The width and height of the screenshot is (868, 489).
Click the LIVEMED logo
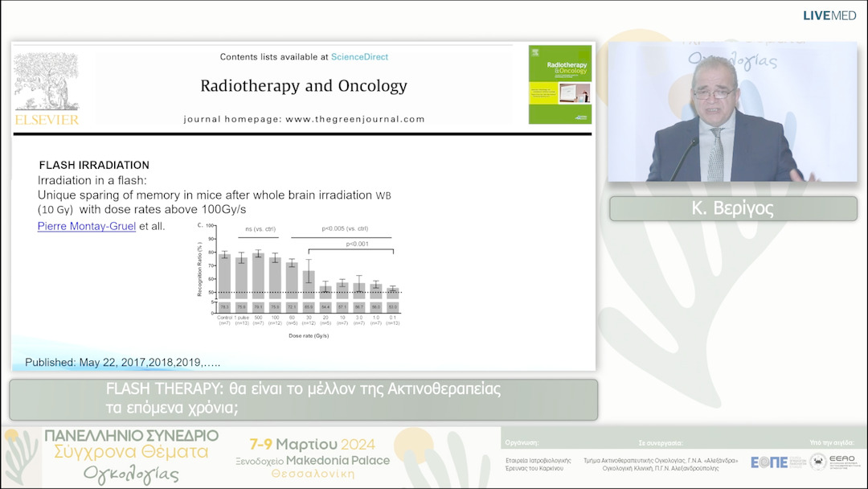pos(829,15)
